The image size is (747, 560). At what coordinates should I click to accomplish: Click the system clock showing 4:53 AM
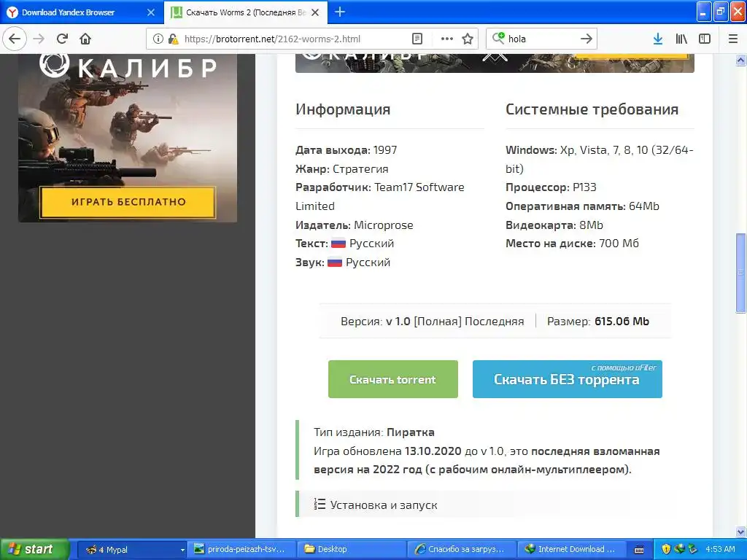[x=720, y=549]
